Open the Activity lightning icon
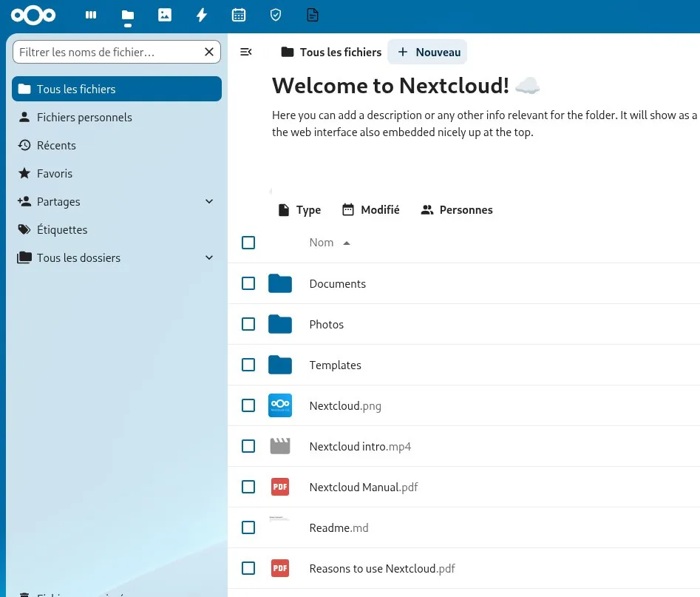The height and width of the screenshot is (597, 700). pos(202,16)
